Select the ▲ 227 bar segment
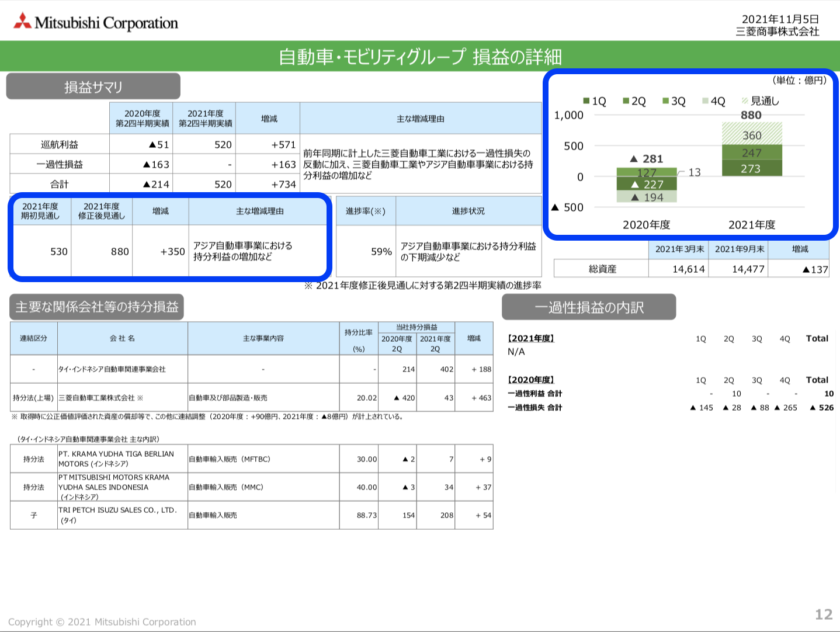Image resolution: width=840 pixels, height=632 pixels. (647, 184)
